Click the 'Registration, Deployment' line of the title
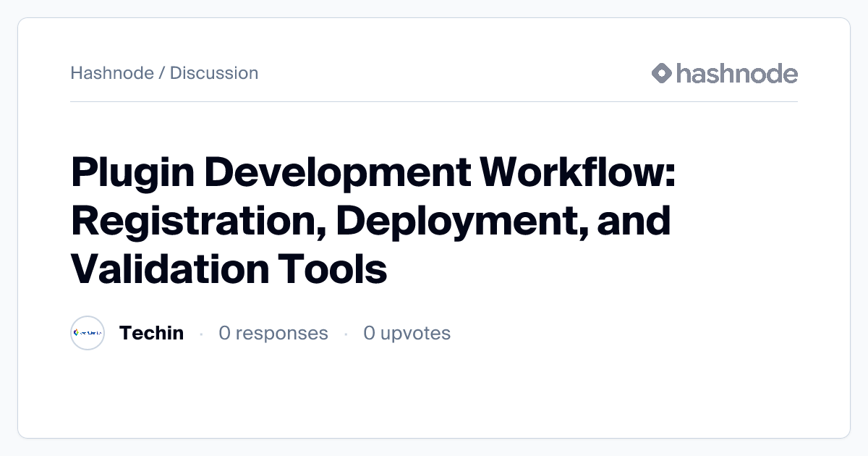 pos(371,221)
